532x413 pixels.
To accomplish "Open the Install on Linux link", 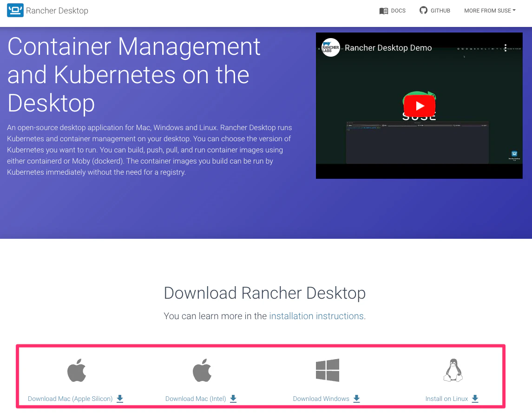I will [447, 399].
